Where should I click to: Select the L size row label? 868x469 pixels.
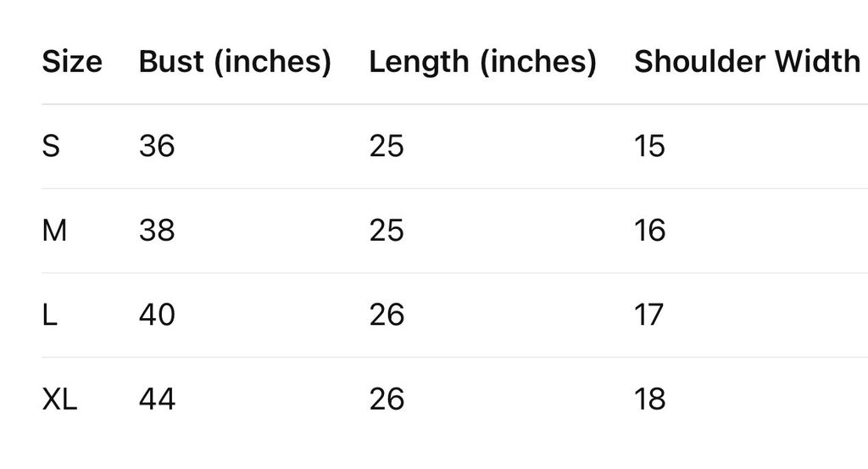coord(50,315)
